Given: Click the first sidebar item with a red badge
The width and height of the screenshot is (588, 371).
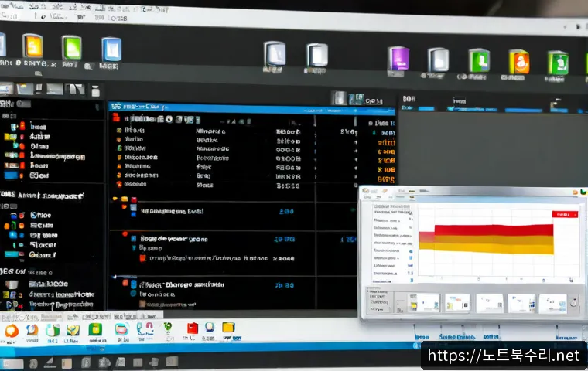Looking at the screenshot, I should point(30,127).
